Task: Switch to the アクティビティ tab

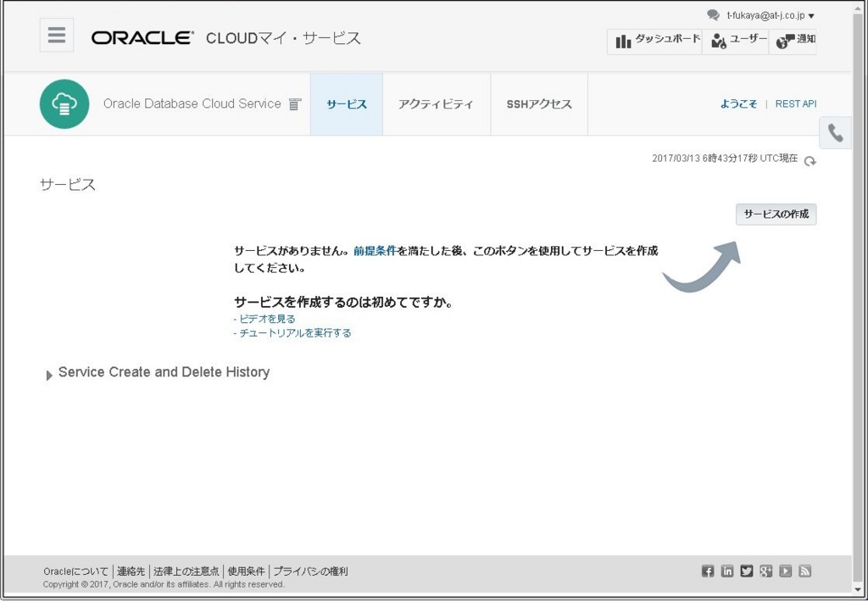Action: (437, 104)
